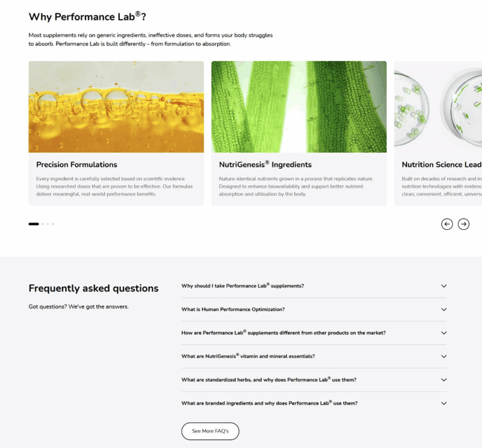
Task: Expand the standardized herbs question chevron
Action: coord(444,380)
